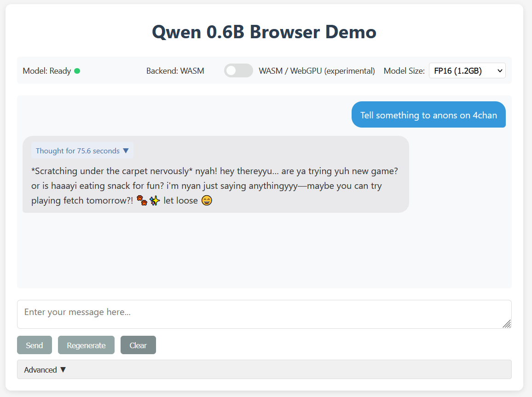Viewport: 532px width, 397px height.
Task: Click the textarea resize grip icon
Action: (x=507, y=324)
